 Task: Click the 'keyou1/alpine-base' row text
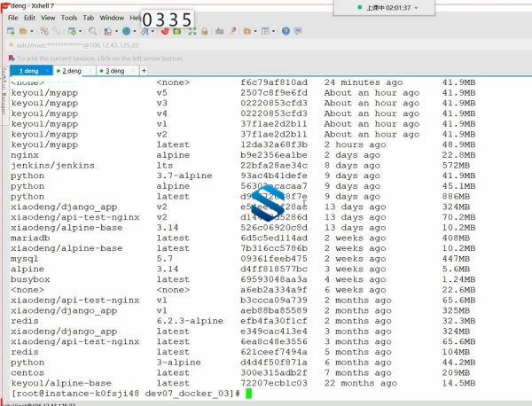click(x=61, y=383)
